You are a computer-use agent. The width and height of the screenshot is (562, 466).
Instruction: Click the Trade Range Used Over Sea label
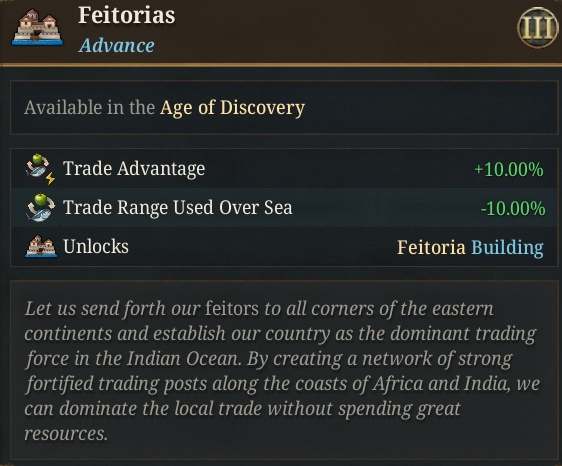(x=178, y=208)
